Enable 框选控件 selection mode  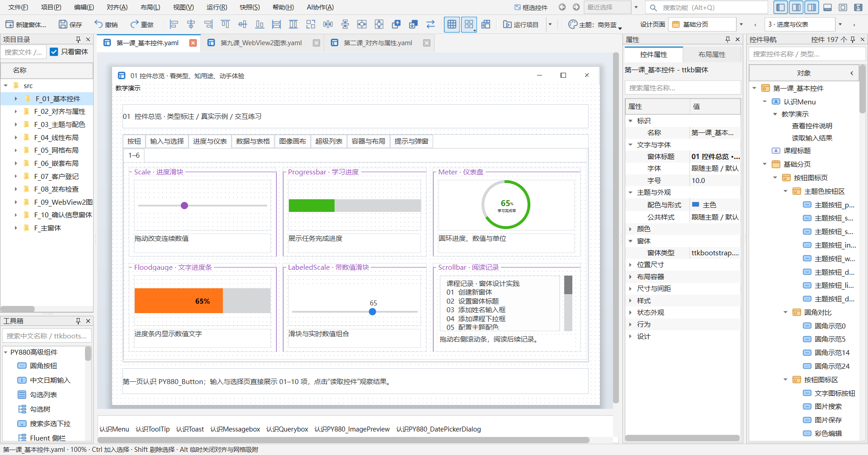[x=531, y=7]
